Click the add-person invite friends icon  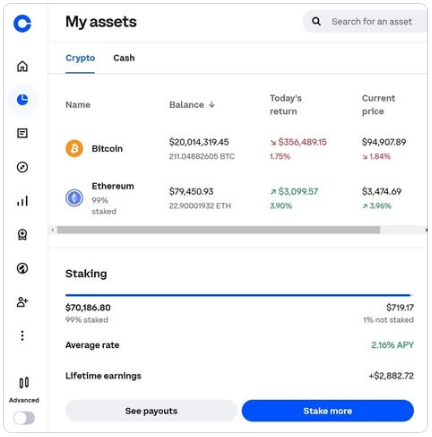(22, 302)
